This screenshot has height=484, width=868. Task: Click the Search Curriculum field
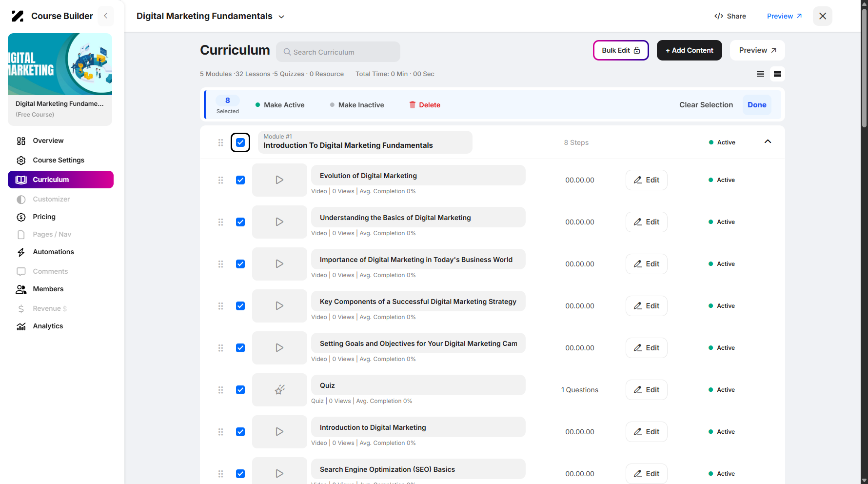click(x=338, y=52)
